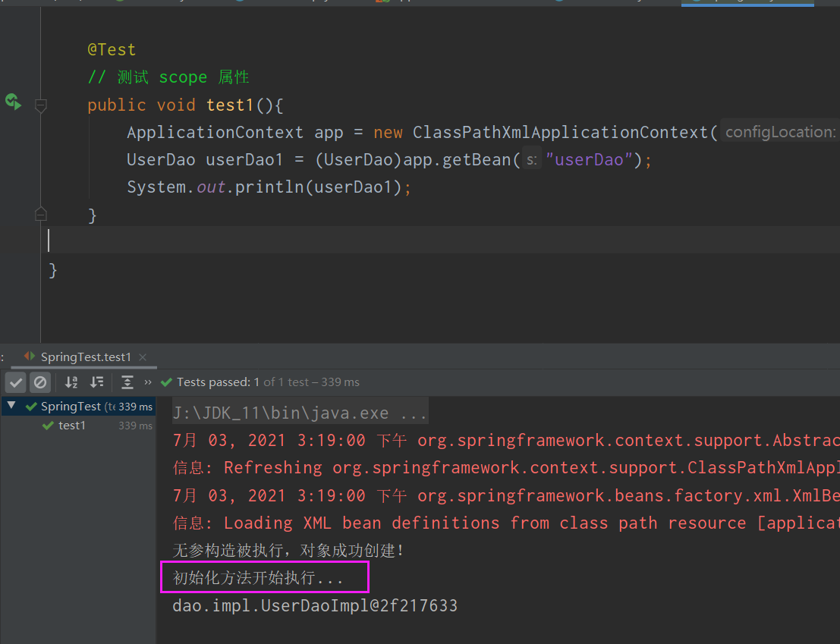Sort test results alphabetically
The image size is (840, 644).
click(x=71, y=382)
